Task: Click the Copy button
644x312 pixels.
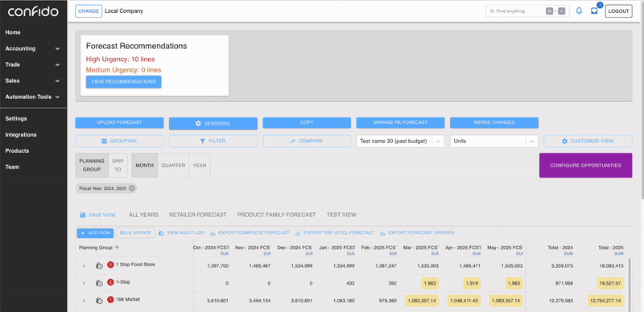Action: point(307,123)
